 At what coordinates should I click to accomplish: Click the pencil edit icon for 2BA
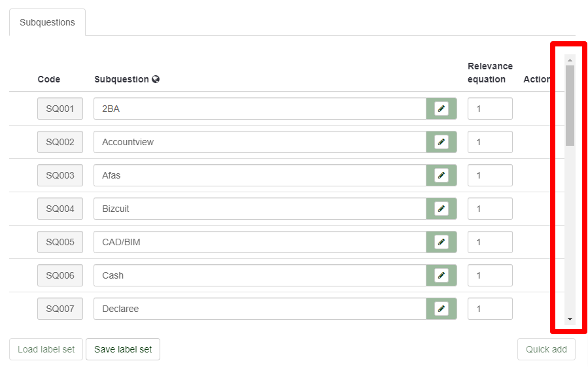coord(441,109)
